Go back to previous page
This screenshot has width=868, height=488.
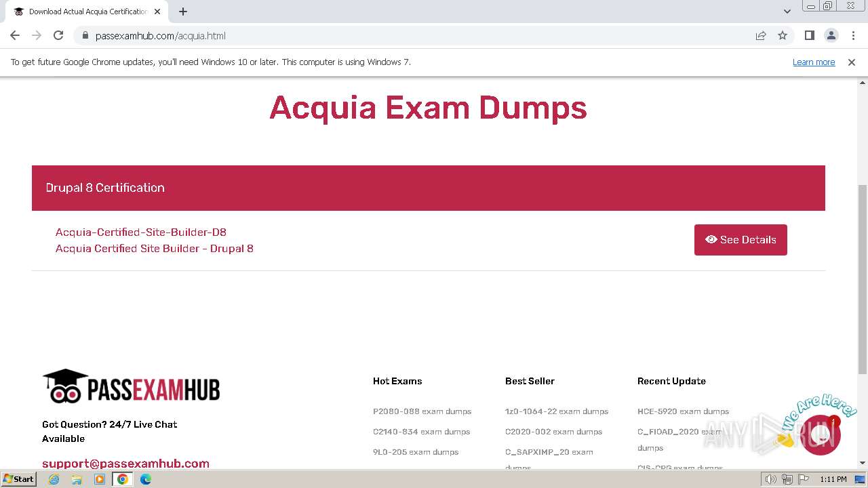[15, 35]
